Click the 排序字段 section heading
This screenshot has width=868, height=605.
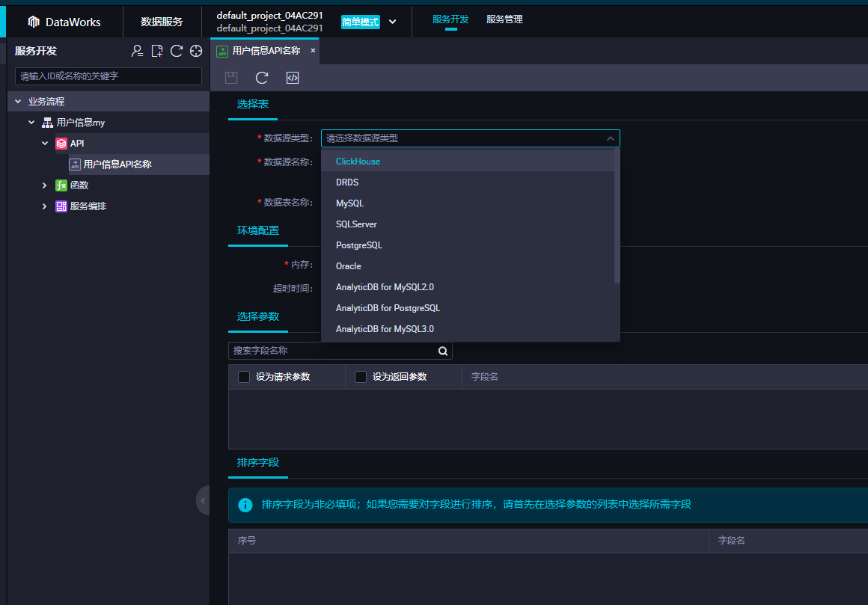coord(258,463)
